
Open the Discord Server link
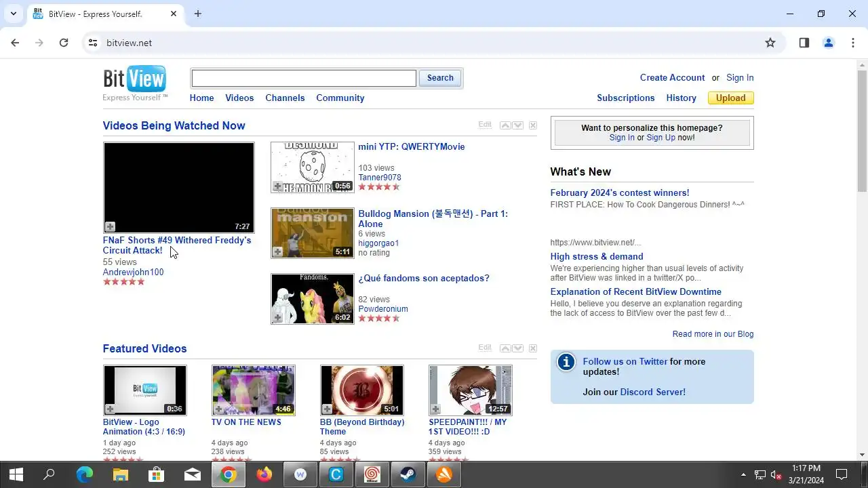point(652,392)
